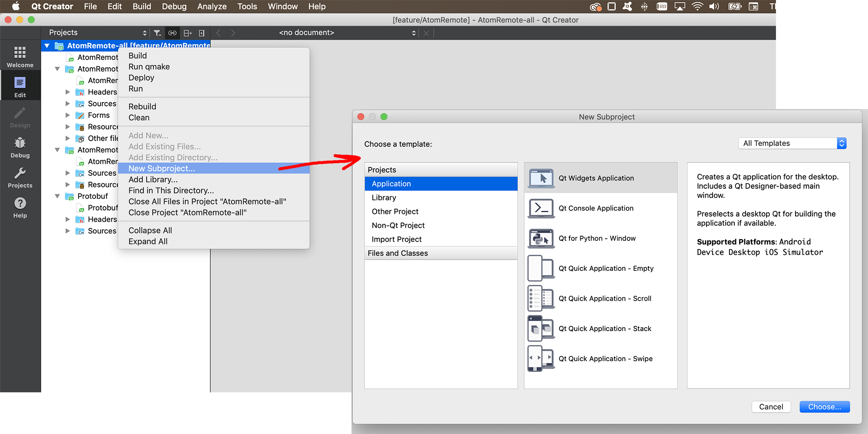Viewport: 868px width, 434px height.
Task: Click the volume icon in menu bar
Action: [714, 7]
